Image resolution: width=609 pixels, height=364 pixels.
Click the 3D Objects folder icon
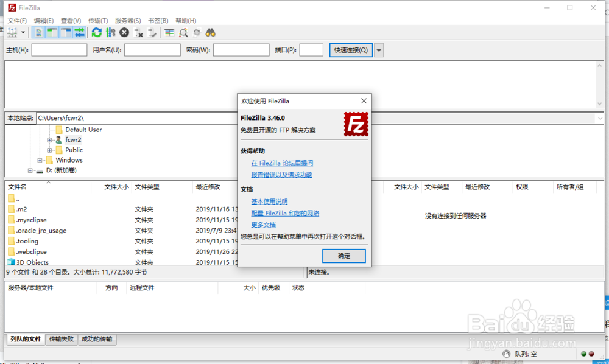[x=11, y=262]
